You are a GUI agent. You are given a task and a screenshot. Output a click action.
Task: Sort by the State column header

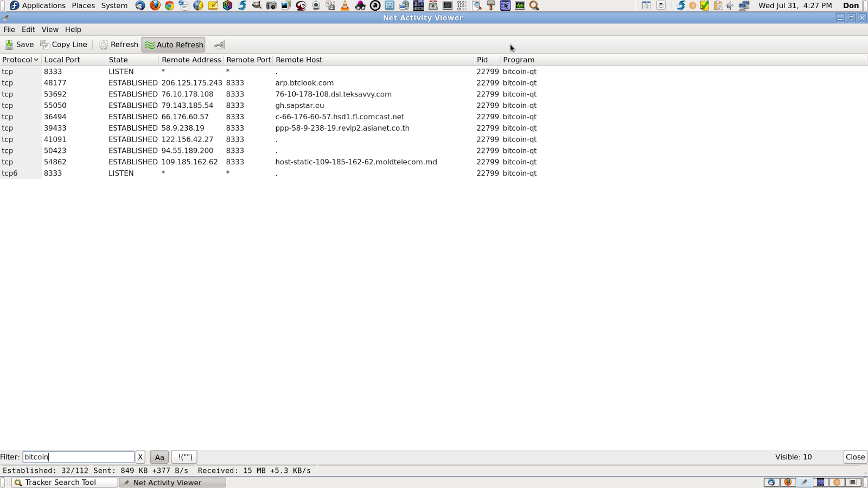[x=132, y=60]
